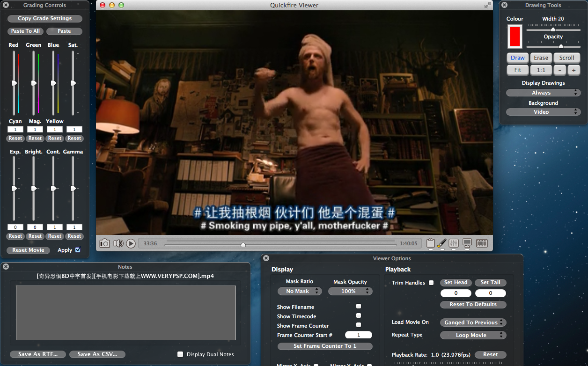Mute audio with the speaker icon
This screenshot has height=366, width=588.
point(118,243)
